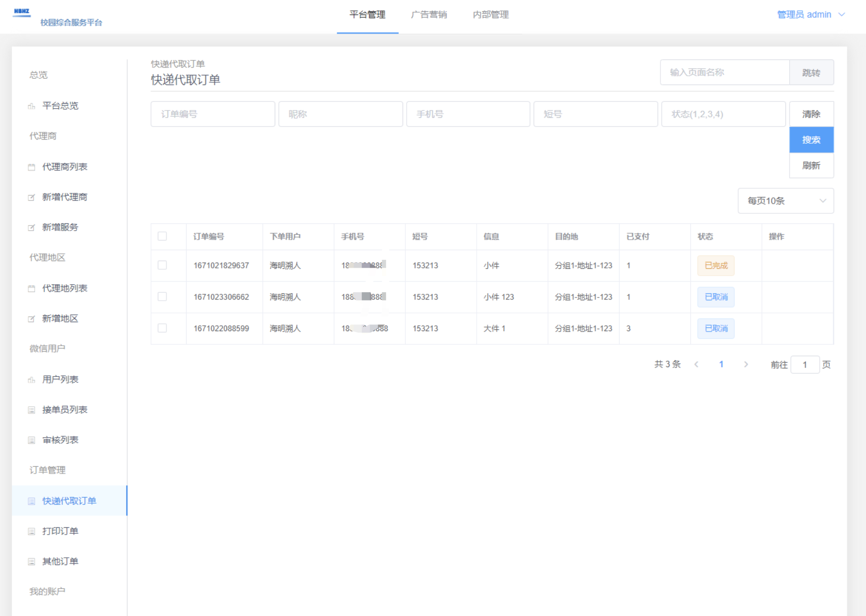Open 代理商列表 in the sidebar
Screen dimensions: 866x616
pyautogui.click(x=70, y=167)
